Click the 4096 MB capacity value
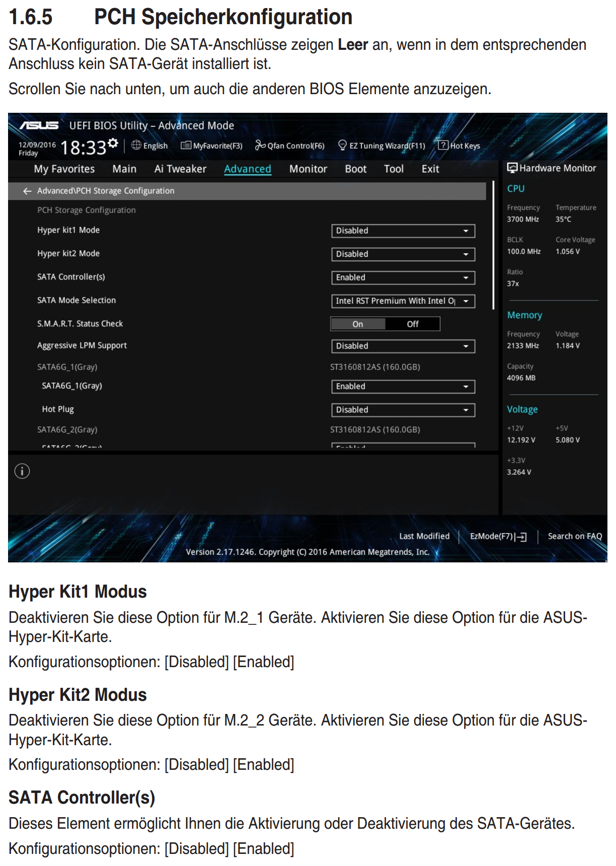The height and width of the screenshot is (866, 616). pyautogui.click(x=521, y=378)
